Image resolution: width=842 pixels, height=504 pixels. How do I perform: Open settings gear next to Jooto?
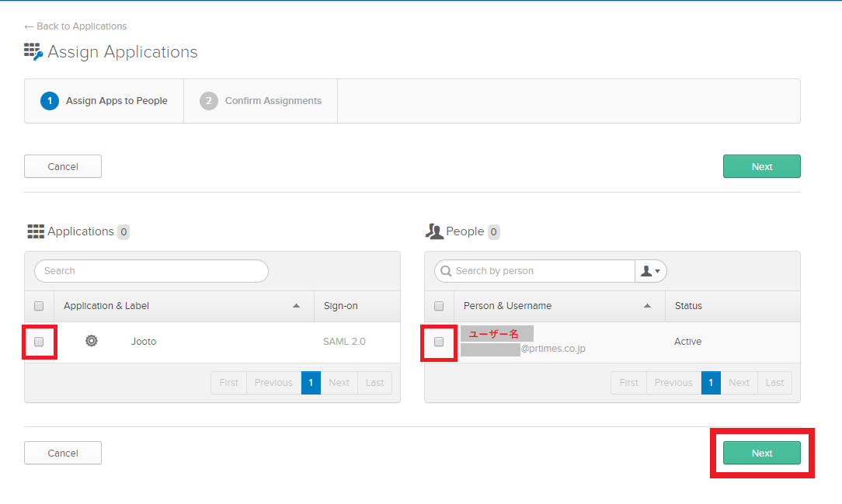[x=91, y=341]
